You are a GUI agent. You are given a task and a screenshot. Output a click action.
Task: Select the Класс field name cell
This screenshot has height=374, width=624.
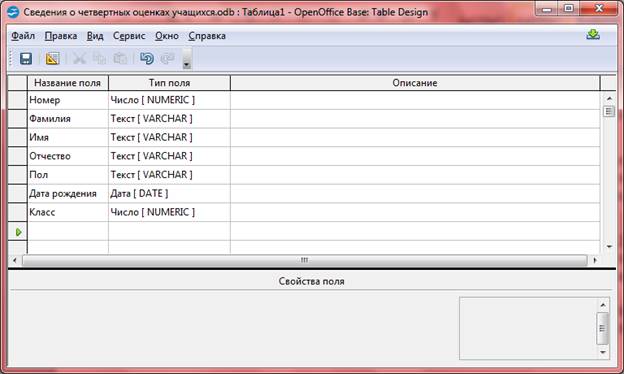[68, 212]
